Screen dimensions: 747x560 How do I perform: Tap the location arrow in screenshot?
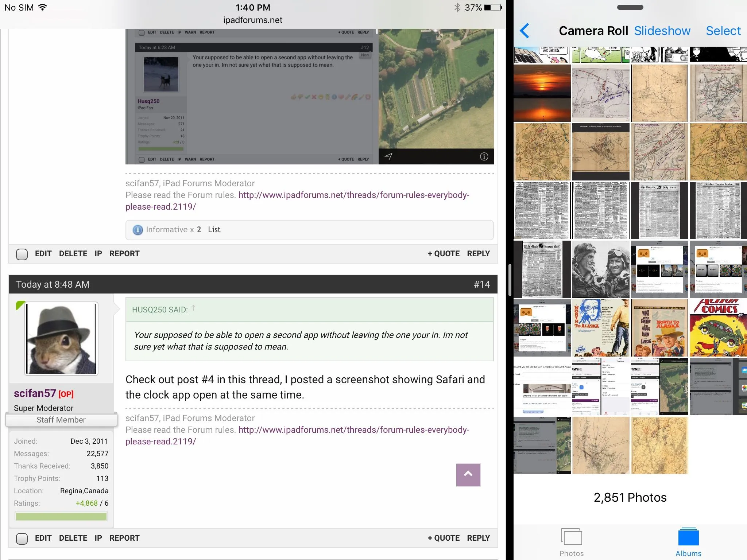pyautogui.click(x=388, y=157)
